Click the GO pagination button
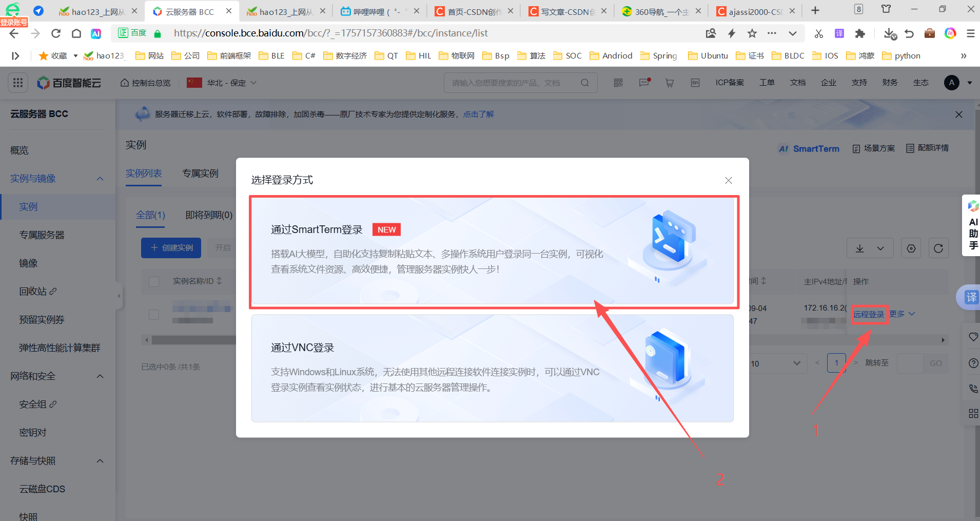 935,363
